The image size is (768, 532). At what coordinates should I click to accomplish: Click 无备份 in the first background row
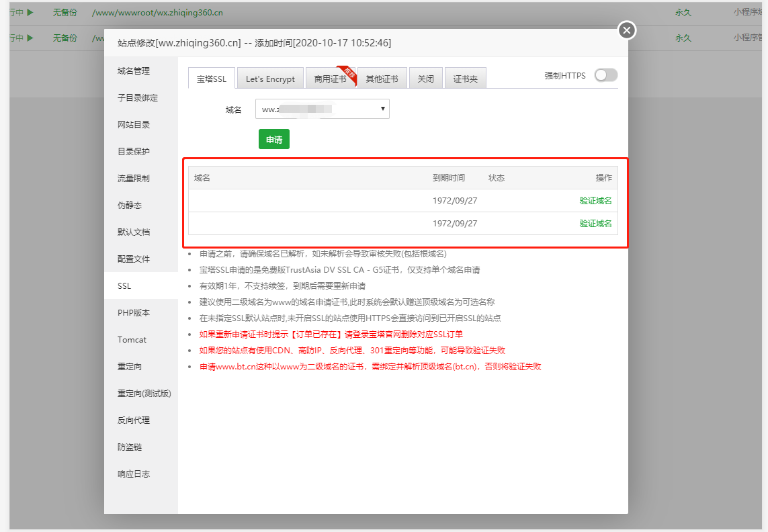pyautogui.click(x=65, y=13)
